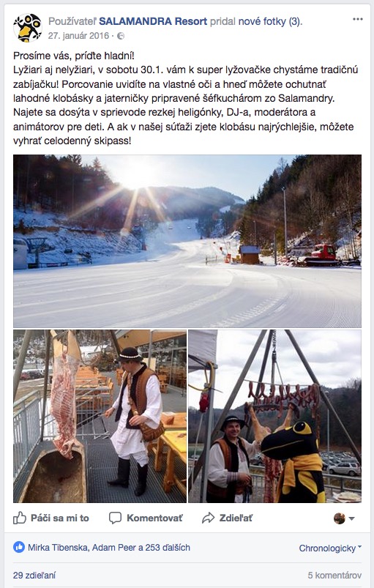Screen dimensions: 374x588
Task: Open the 'nové fotky (3)' link
Action: pyautogui.click(x=269, y=21)
